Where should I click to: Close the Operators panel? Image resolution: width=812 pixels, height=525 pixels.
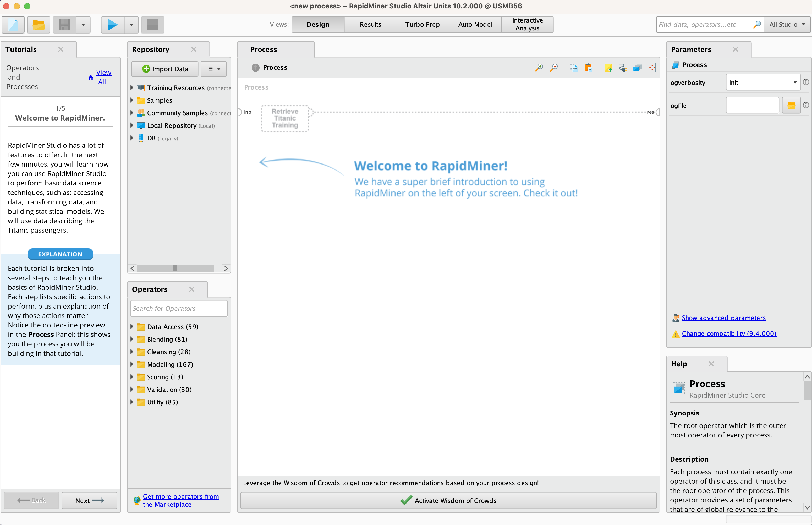coord(192,289)
